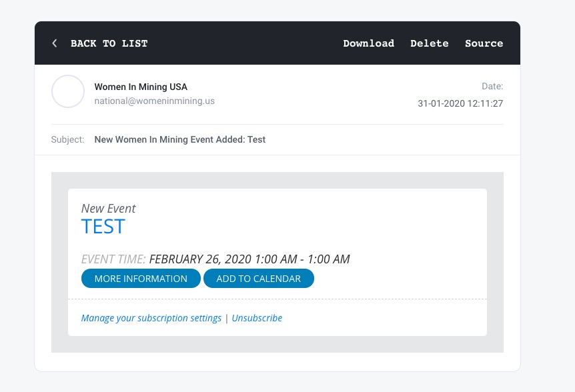Download this email message

coord(368,43)
